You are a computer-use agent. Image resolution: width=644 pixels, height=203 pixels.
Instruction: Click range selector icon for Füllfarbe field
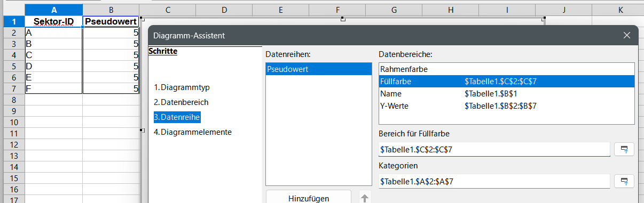[x=624, y=149]
